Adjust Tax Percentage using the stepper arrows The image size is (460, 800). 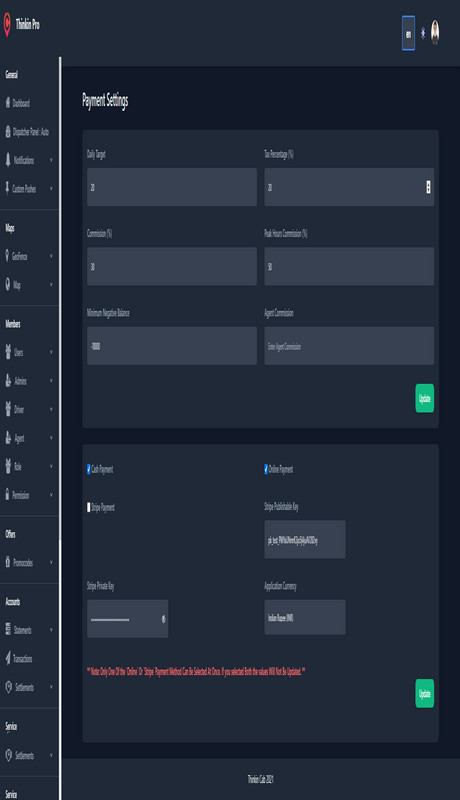click(x=428, y=187)
